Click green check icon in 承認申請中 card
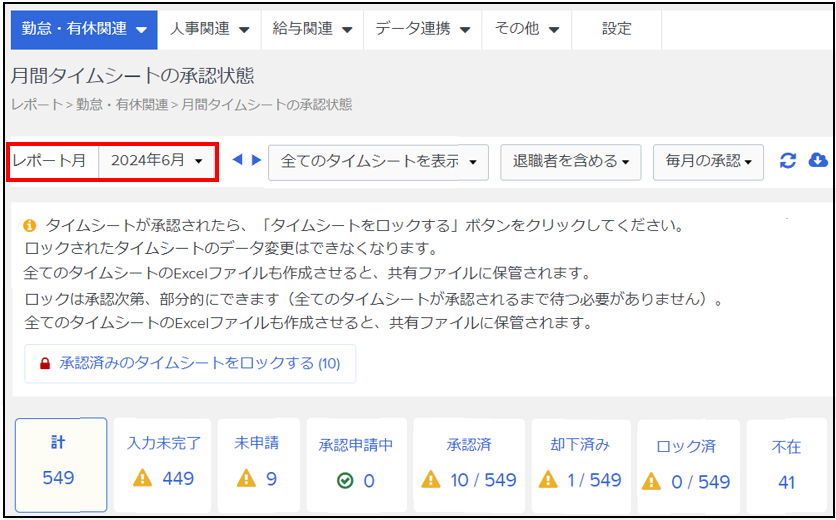This screenshot has width=836, height=520. coord(345,481)
